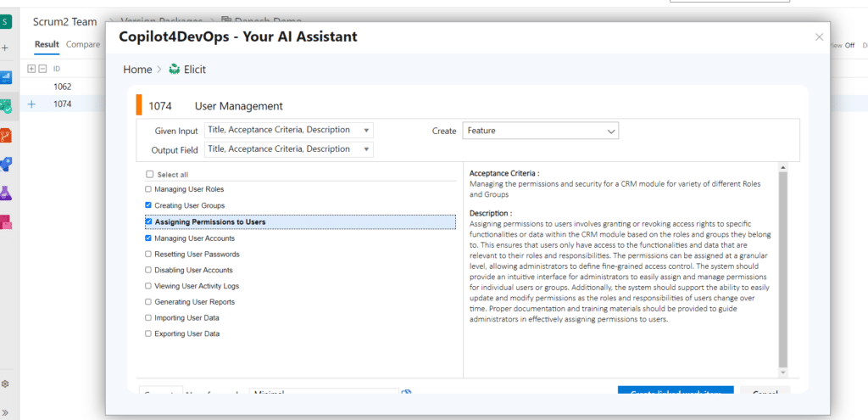Click the Scrum2 Team breadcrumb
Screen dimensions: 868x420
[x=64, y=22]
